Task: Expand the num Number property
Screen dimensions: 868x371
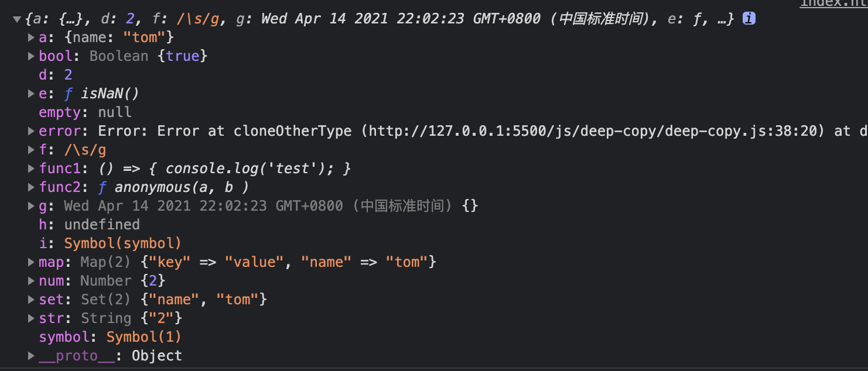Action: [31, 281]
